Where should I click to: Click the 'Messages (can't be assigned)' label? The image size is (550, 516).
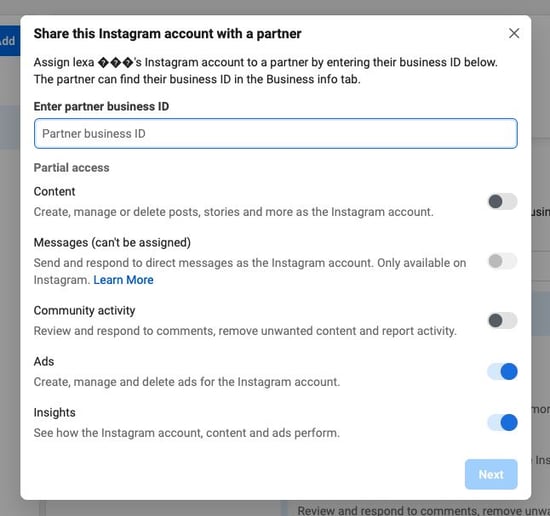112,242
